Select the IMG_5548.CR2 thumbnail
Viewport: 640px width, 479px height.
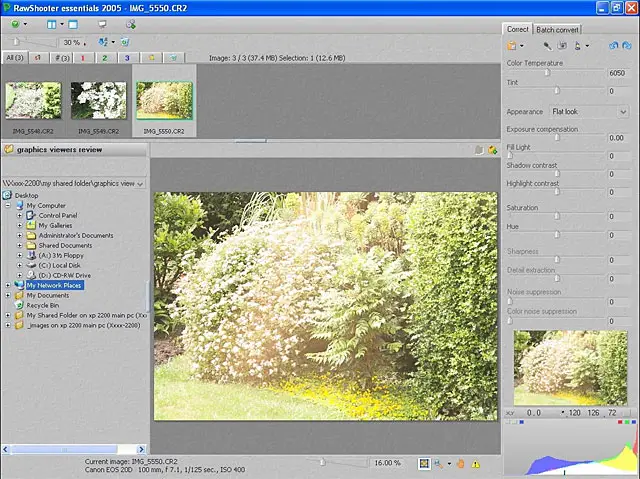pyautogui.click(x=33, y=100)
